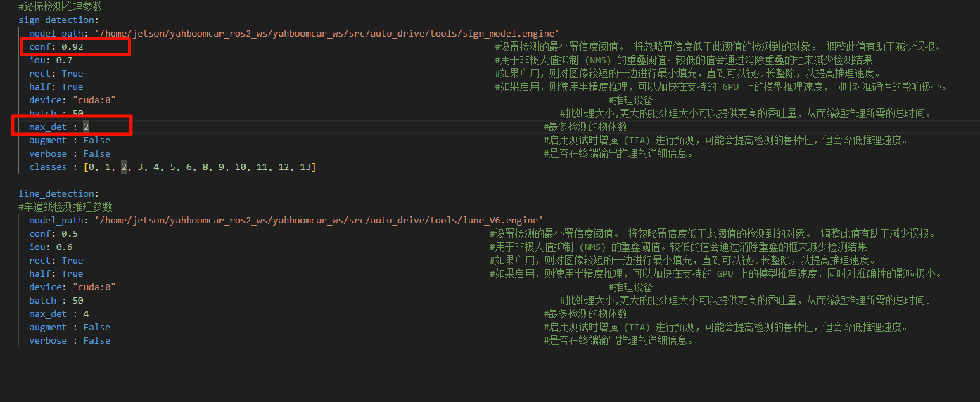Click the 'iou: 0.7' line
This screenshot has width=980, height=402.
point(51,60)
